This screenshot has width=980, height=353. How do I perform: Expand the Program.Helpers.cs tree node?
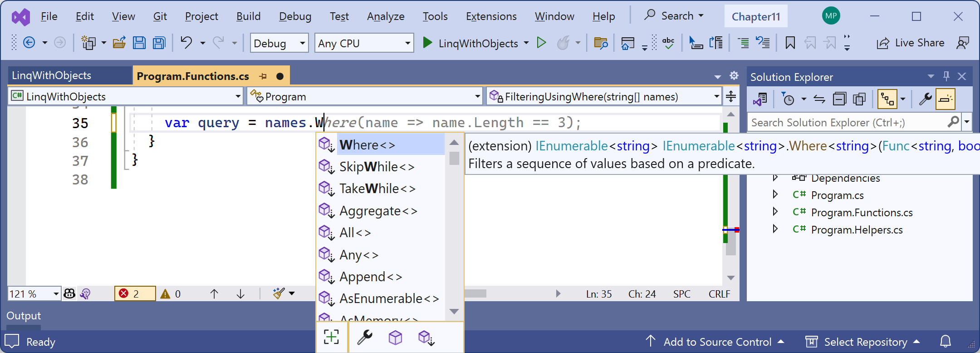[775, 229]
